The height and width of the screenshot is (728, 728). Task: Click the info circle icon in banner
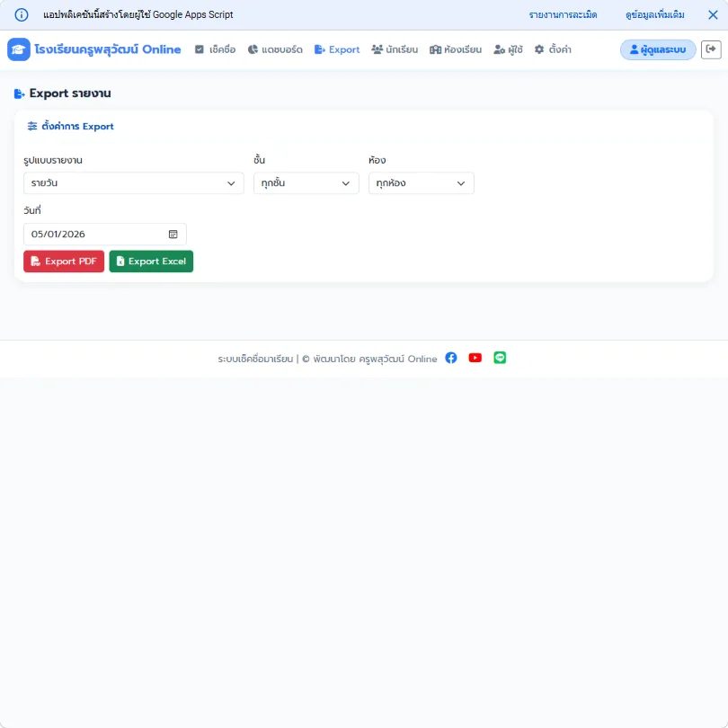[22, 15]
